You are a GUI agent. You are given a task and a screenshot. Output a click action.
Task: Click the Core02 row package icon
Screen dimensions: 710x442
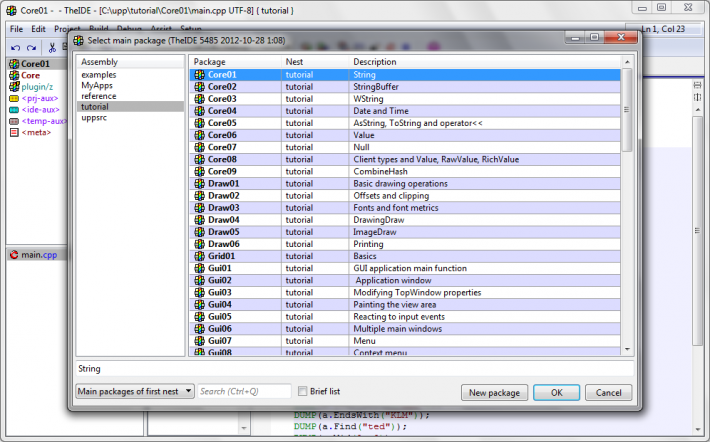(199, 87)
